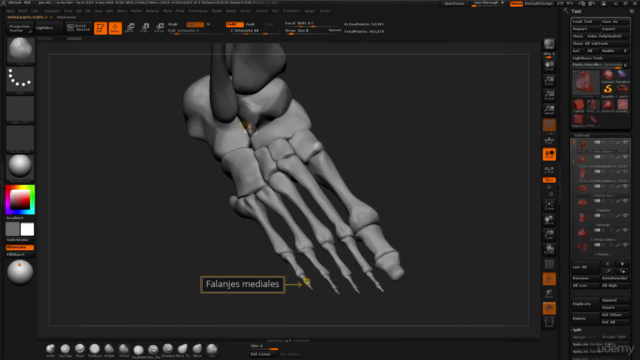Select the Move transform icon in top shelf
The width and height of the screenshot is (640, 360).
click(130, 28)
